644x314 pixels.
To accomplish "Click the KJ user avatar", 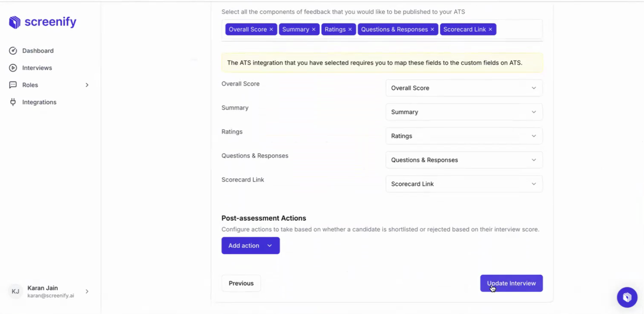I will click(15, 291).
